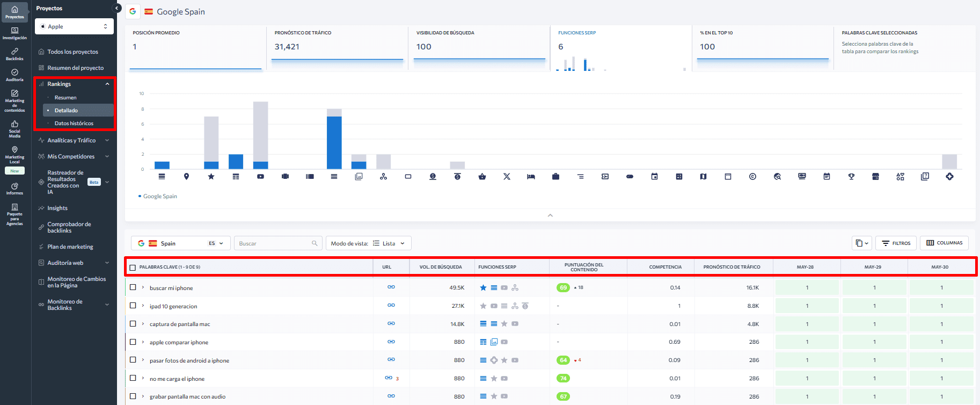980x405 pixels.
Task: Click the content score 74 badge
Action: click(563, 378)
